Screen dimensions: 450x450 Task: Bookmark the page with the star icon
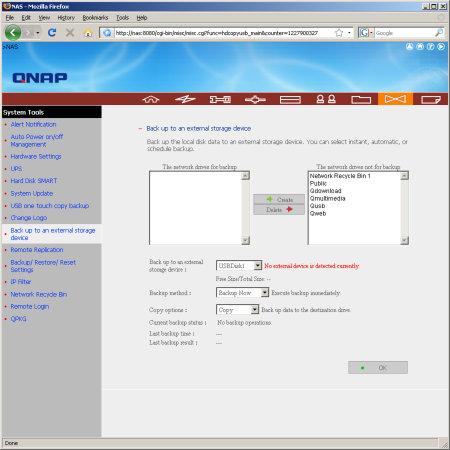(339, 33)
